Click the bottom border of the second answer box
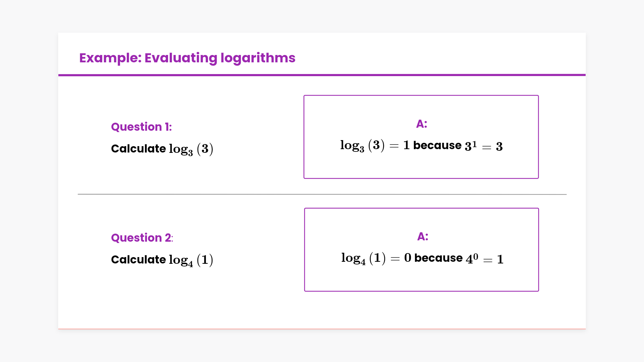The height and width of the screenshot is (362, 644). 421,291
